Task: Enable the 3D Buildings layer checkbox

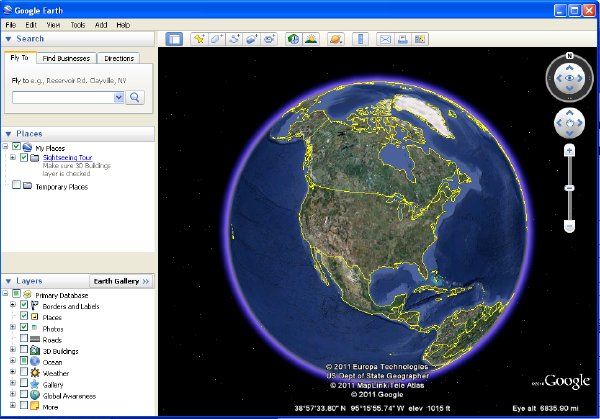Action: (24, 349)
